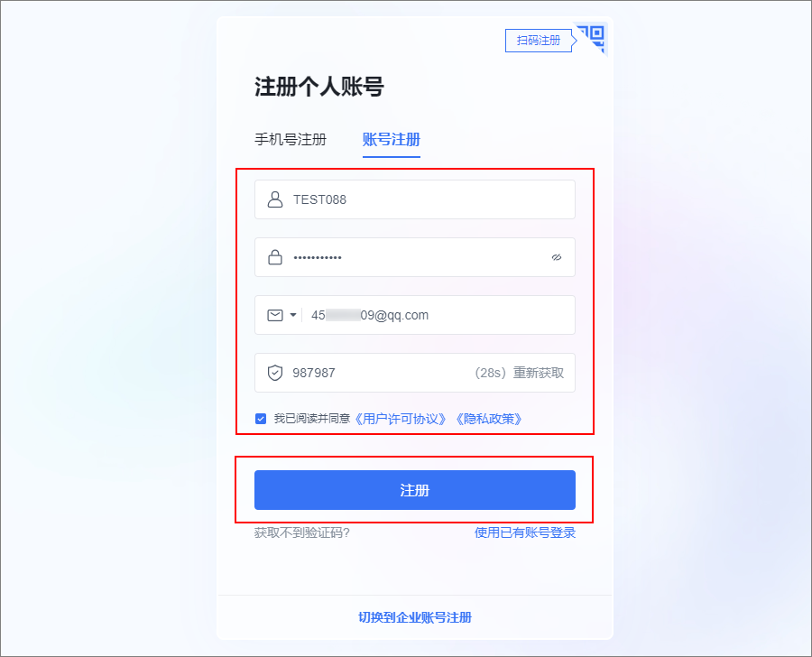Uncheck the agreement checkbox
This screenshot has height=657, width=812.
click(261, 419)
